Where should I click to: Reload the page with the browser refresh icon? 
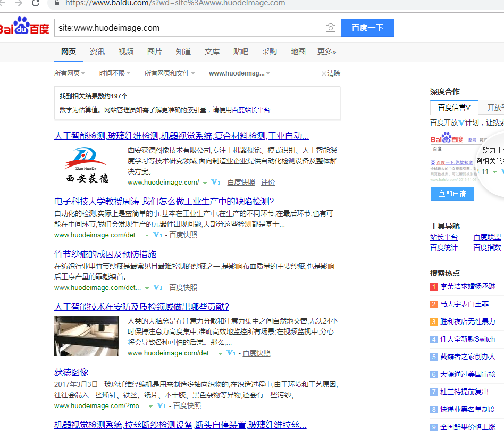pos(36,3)
